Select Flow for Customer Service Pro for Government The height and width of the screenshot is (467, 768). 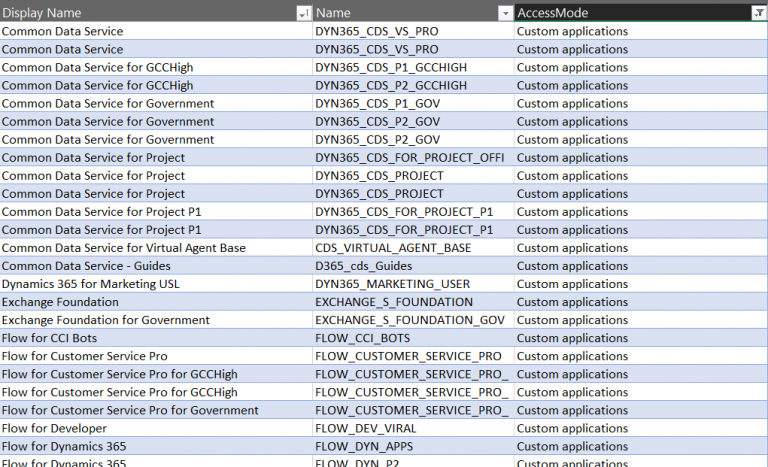130,410
